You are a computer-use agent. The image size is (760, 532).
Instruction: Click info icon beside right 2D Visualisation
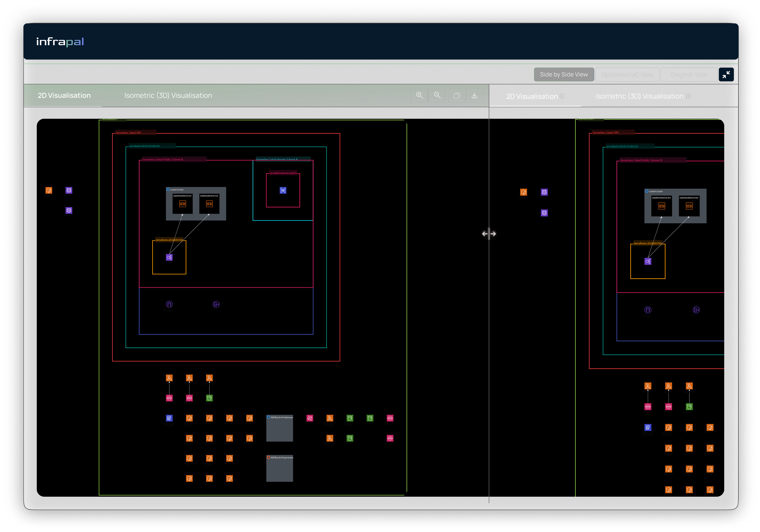[x=562, y=96]
